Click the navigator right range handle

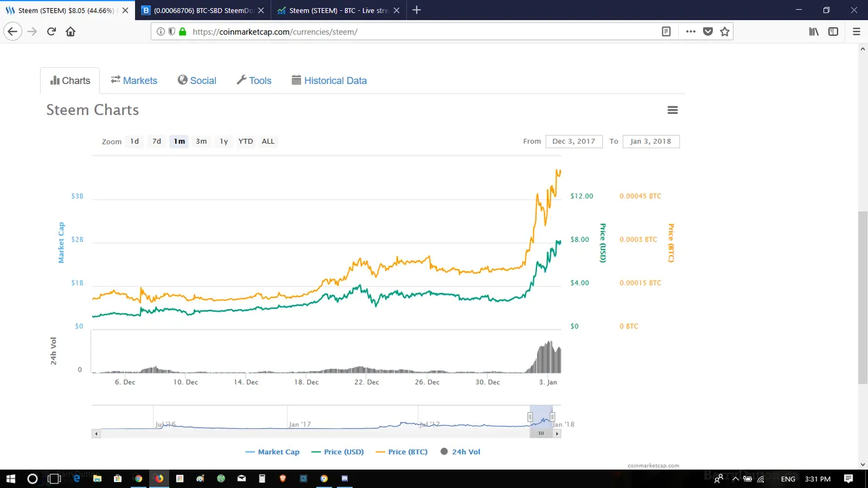coord(553,417)
